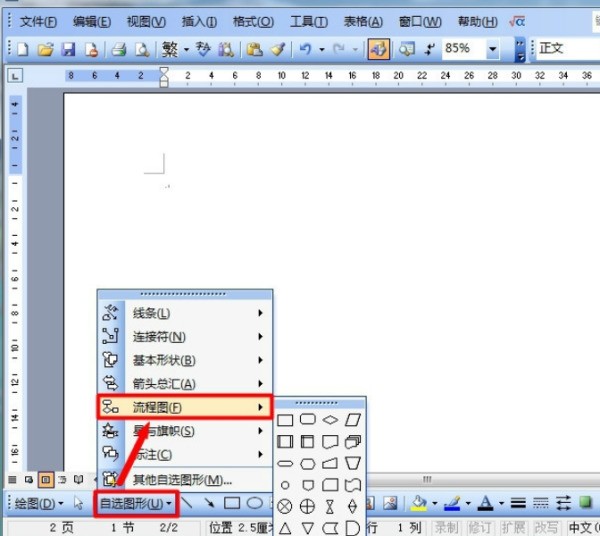This screenshot has width=600, height=536.
Task: Expand the 自选图形 AutoShapes dropdown
Action: pos(136,503)
